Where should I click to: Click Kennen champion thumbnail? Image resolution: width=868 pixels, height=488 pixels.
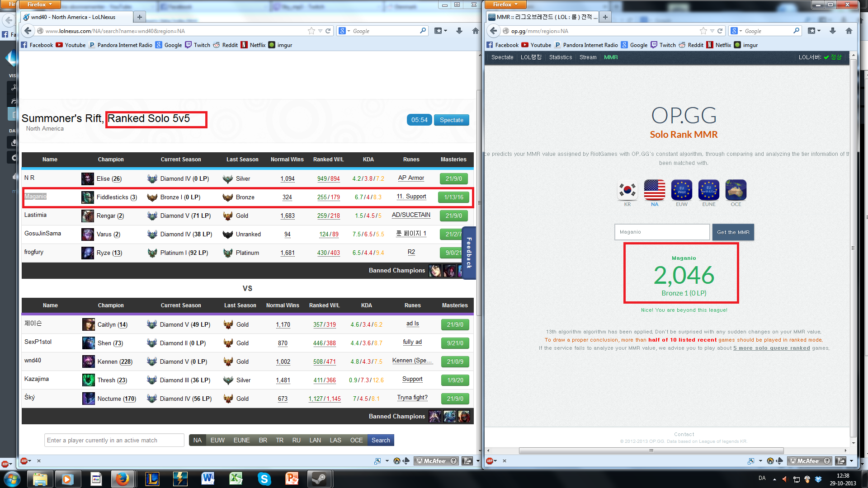tap(89, 362)
